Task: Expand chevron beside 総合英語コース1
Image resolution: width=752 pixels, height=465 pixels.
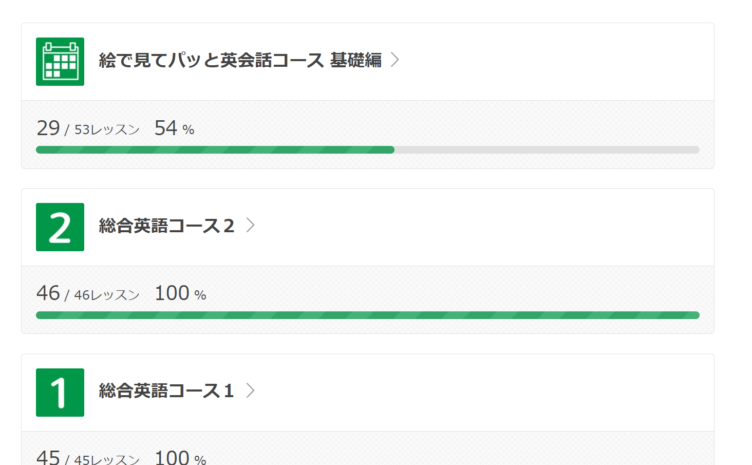Action: pos(250,391)
